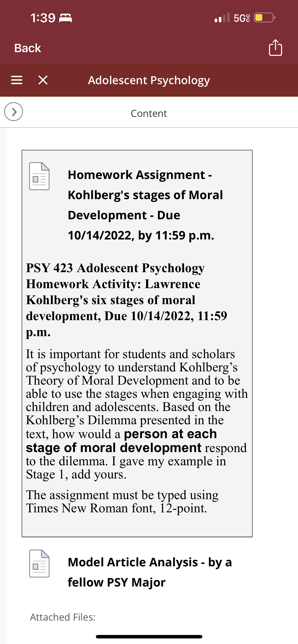
Task: Click the Times New Roman requirement paragraph
Action: coord(122,501)
